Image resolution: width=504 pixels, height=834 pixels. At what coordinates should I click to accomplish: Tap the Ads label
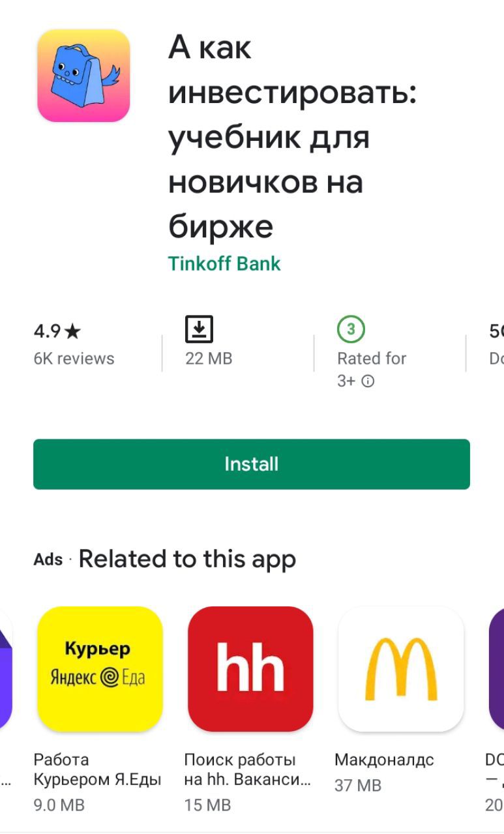tap(48, 559)
